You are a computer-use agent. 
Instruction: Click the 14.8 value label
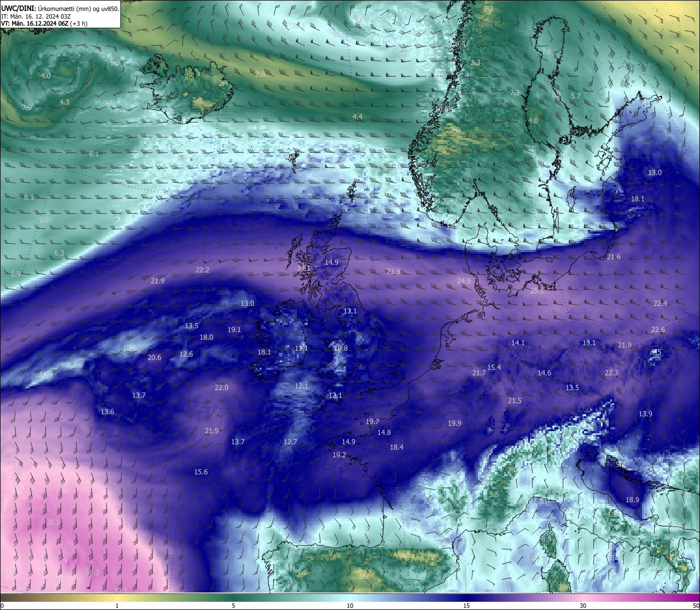(x=384, y=432)
